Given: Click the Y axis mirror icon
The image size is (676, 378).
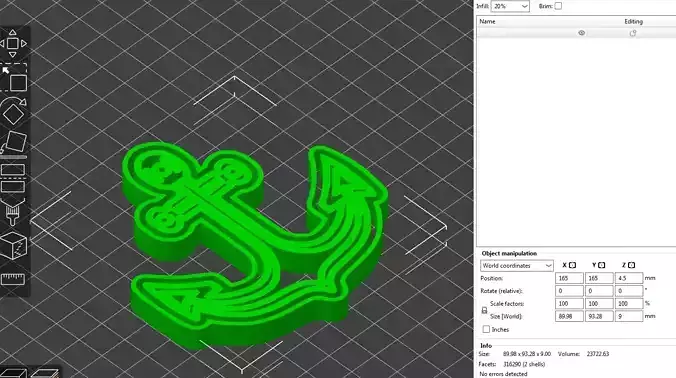Looking at the screenshot, I should tap(602, 265).
